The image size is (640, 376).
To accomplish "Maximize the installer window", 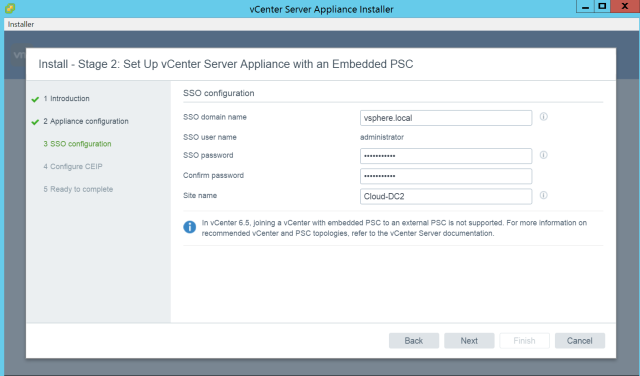I will pyautogui.click(x=602, y=7).
